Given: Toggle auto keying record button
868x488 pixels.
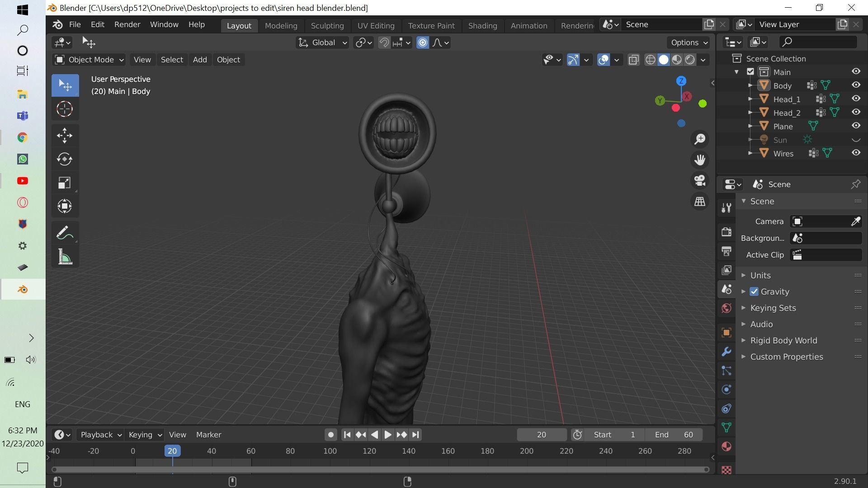Looking at the screenshot, I should [x=330, y=435].
